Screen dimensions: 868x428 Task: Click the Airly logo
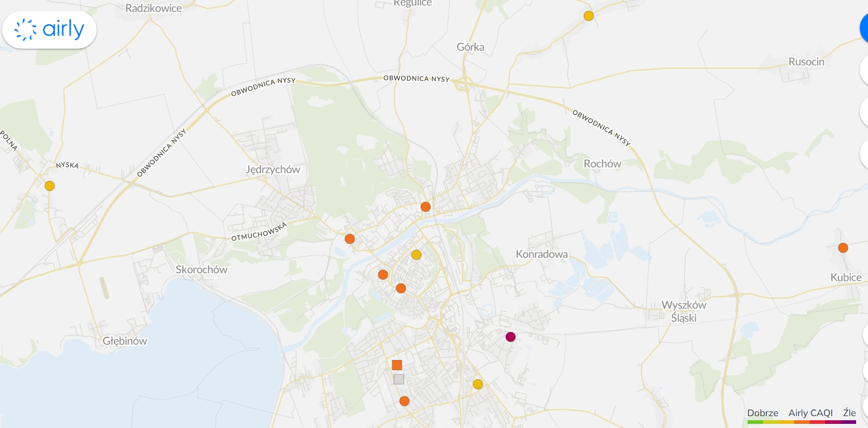point(50,30)
